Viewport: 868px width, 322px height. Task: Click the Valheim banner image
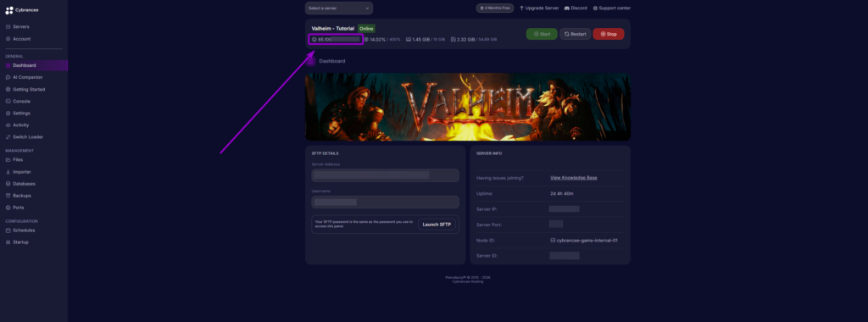click(468, 107)
